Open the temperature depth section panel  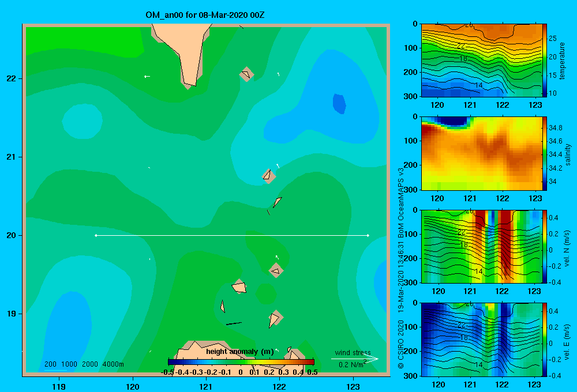click(x=482, y=61)
